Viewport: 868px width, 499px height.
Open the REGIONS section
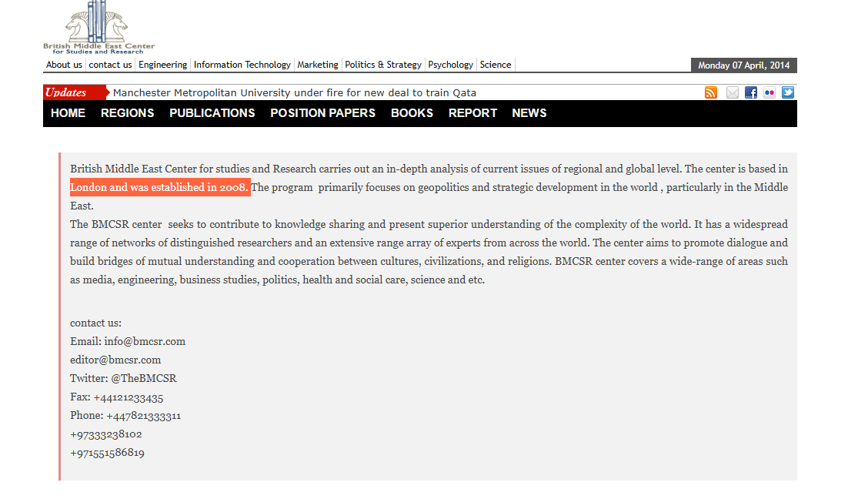pos(127,113)
